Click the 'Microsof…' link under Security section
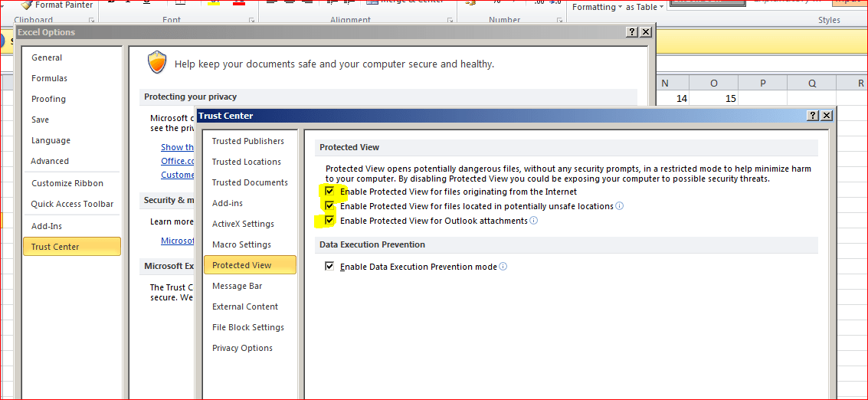Image resolution: width=868 pixels, height=400 pixels. coord(177,241)
